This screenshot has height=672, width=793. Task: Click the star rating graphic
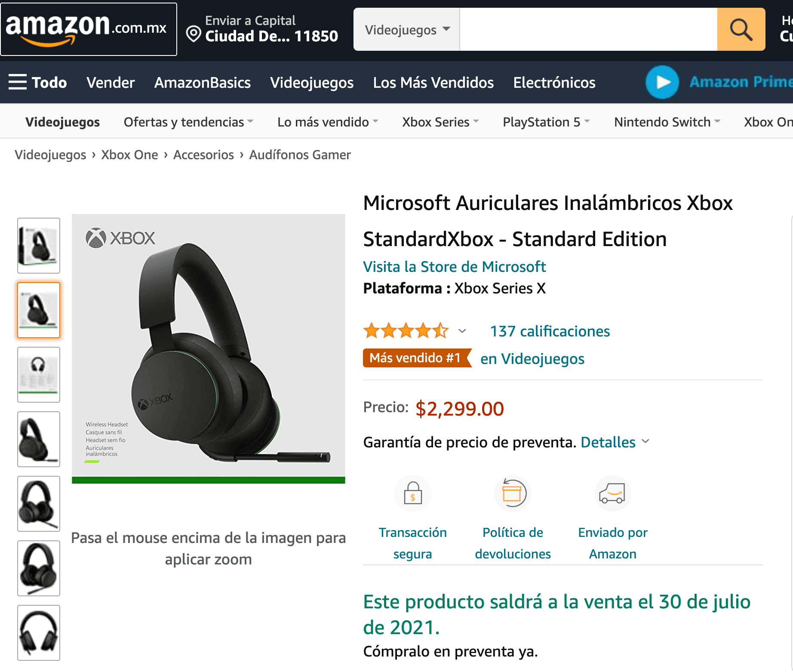pos(406,331)
